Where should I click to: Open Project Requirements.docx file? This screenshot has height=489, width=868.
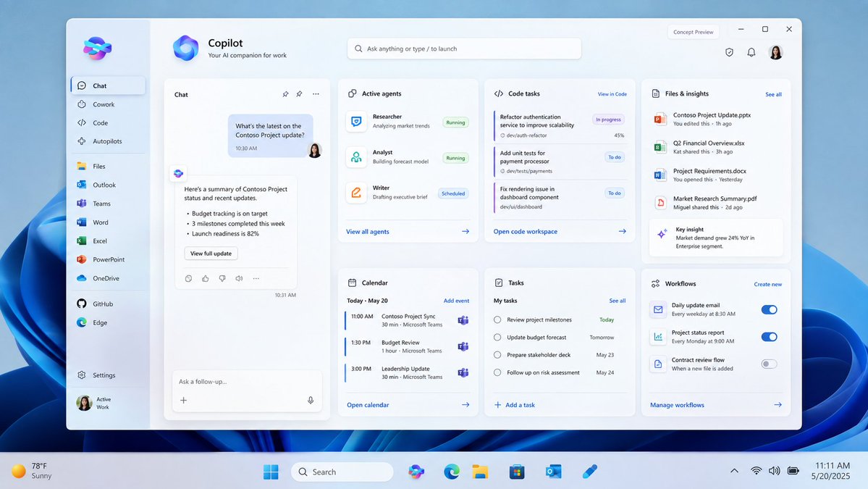tap(716, 175)
